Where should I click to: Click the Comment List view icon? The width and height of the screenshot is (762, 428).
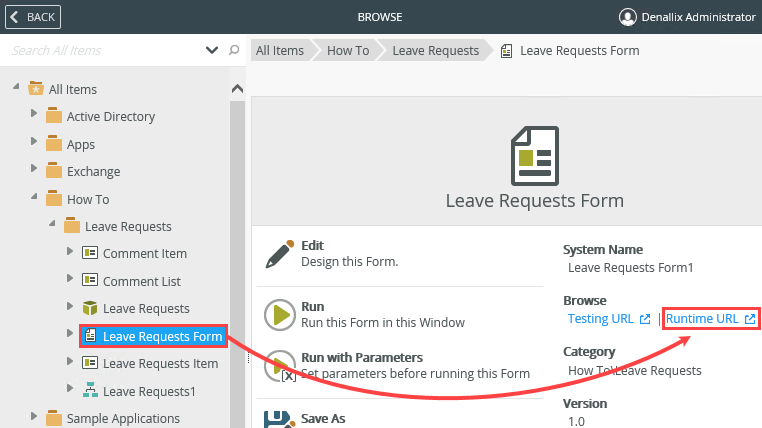click(x=89, y=280)
